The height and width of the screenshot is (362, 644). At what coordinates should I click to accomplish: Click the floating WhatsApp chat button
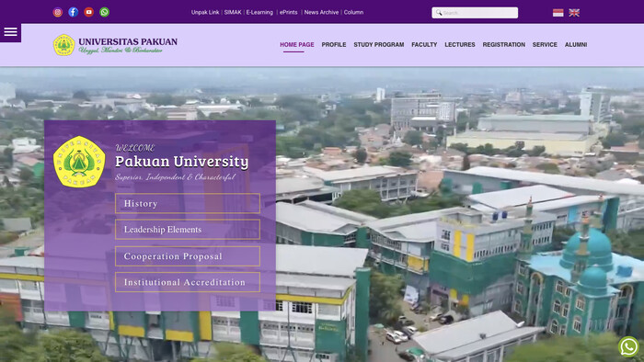(628, 346)
